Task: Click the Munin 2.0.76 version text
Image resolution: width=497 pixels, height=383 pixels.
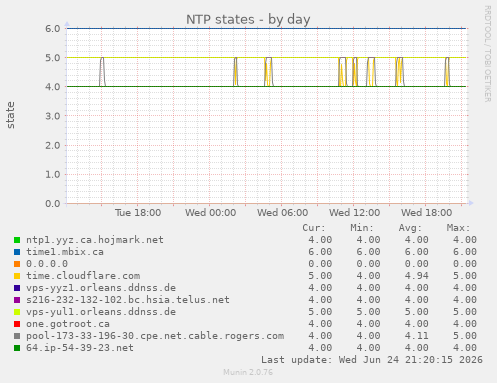Action: pos(248,372)
